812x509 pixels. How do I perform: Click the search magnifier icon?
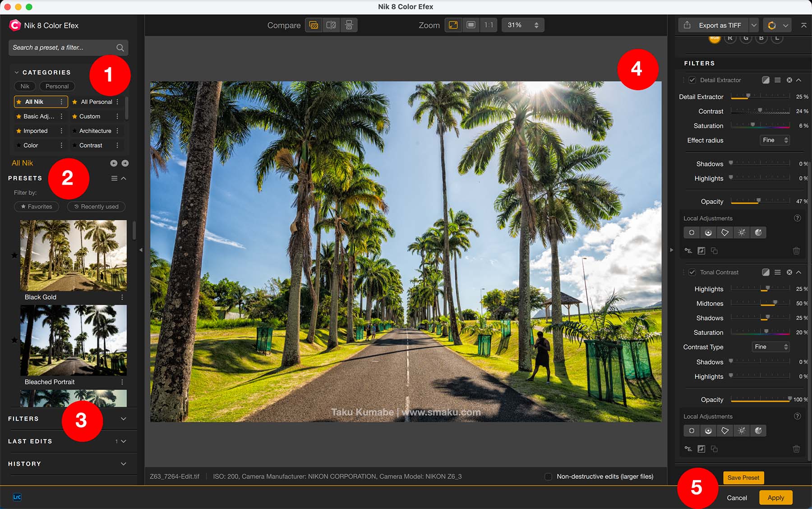120,48
